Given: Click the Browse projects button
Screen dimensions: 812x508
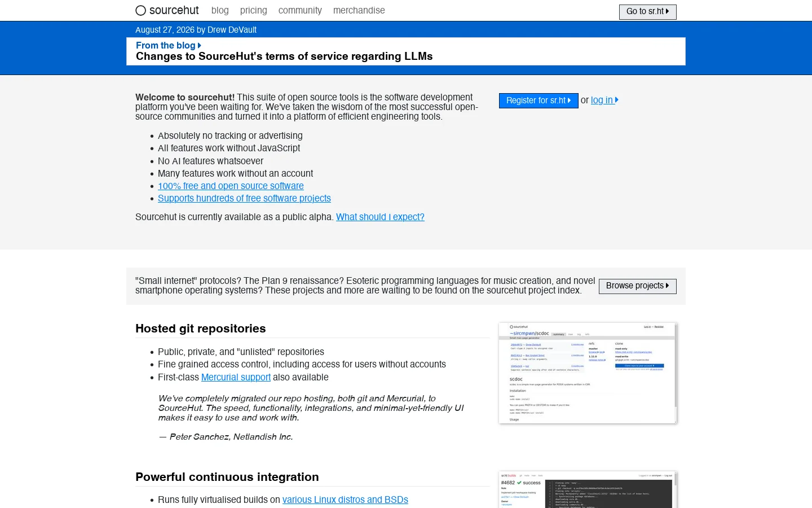Looking at the screenshot, I should click(x=638, y=286).
